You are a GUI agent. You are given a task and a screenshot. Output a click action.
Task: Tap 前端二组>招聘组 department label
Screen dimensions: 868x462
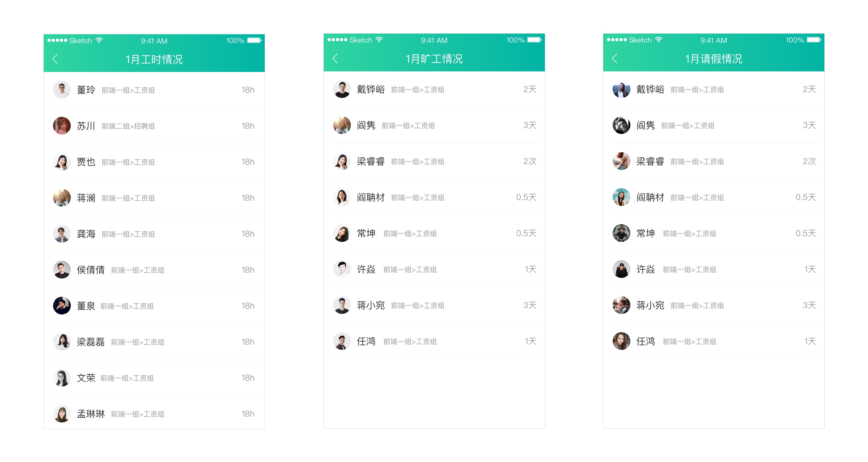[128, 126]
